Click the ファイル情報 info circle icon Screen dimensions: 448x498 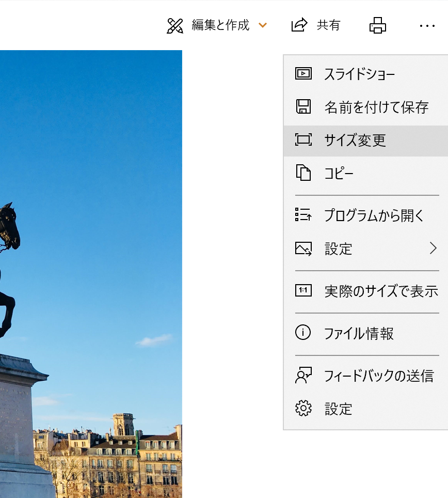[x=303, y=333]
